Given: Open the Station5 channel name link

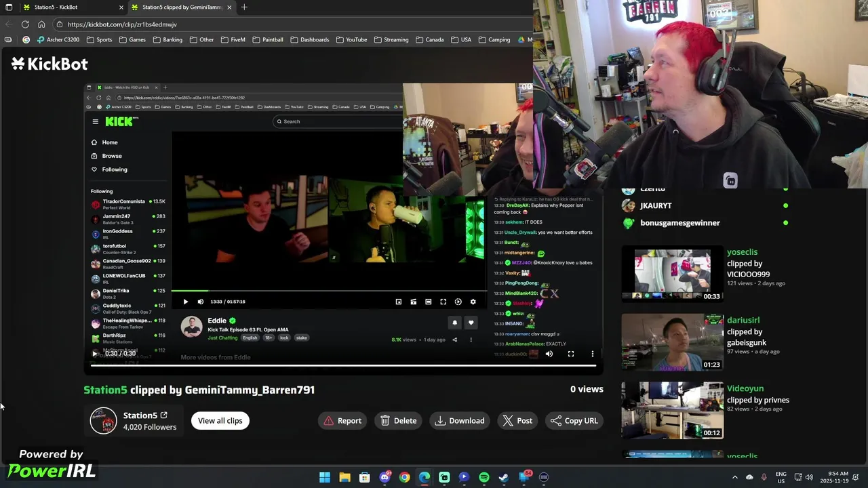Looking at the screenshot, I should click(140, 415).
